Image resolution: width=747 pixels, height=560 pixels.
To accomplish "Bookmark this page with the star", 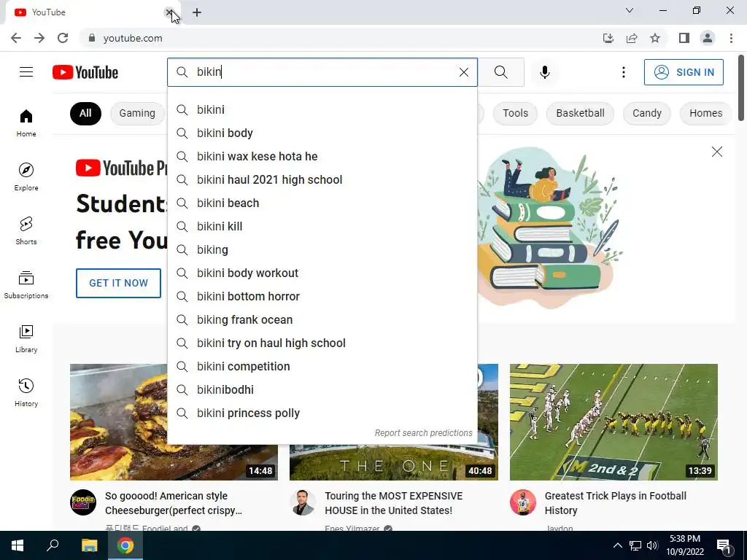I will [655, 38].
